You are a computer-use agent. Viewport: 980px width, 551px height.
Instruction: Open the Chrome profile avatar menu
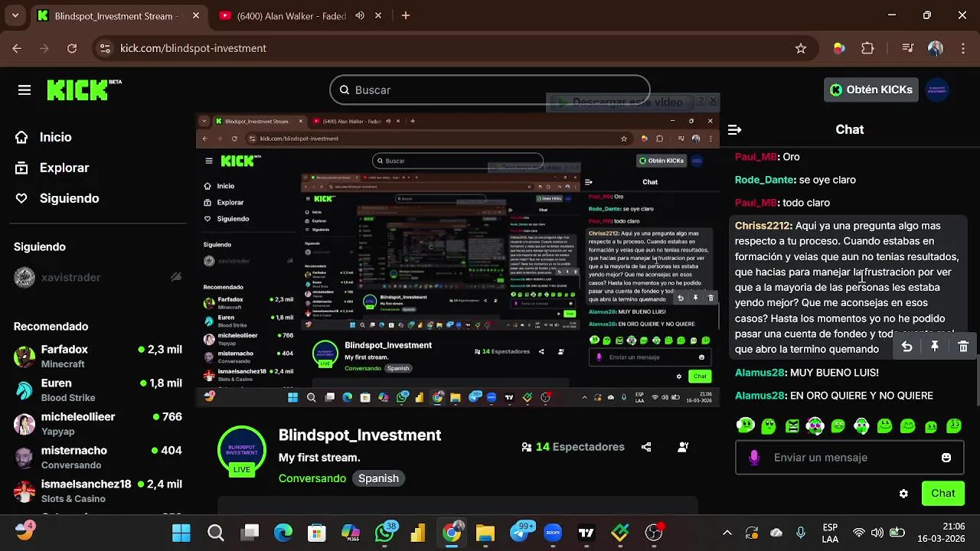[936, 48]
